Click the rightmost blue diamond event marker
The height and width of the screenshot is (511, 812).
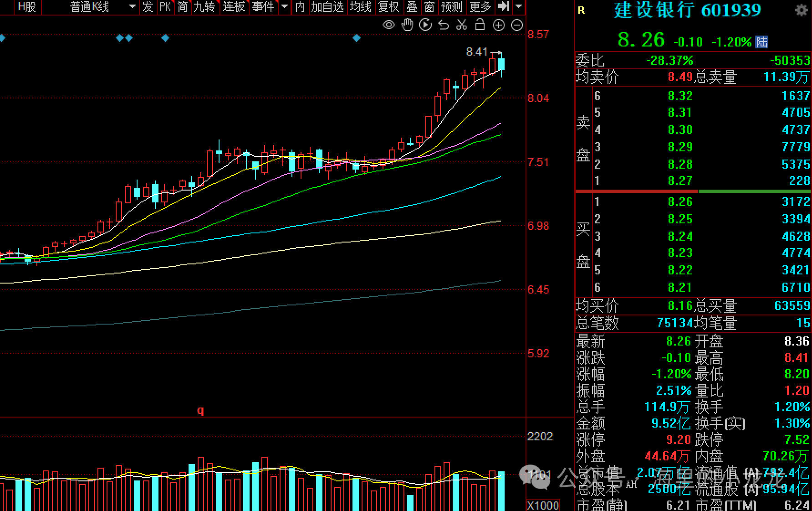(357, 38)
